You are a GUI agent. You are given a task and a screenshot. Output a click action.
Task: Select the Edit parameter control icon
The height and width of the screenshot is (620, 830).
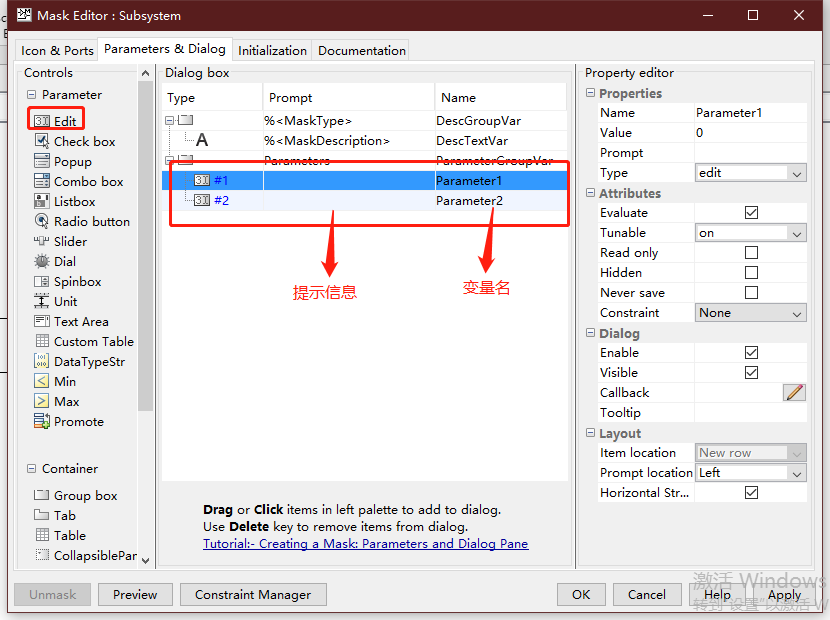[42, 121]
